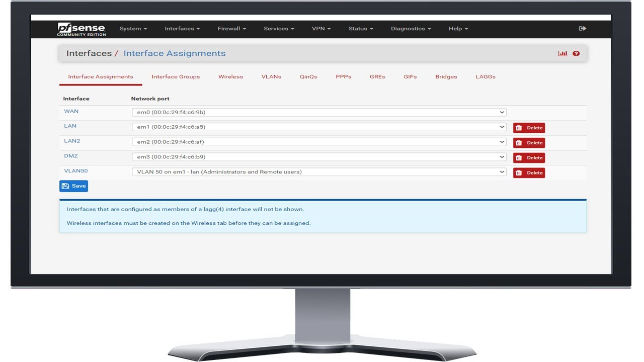This screenshot has height=362, width=644.
Task: Open LAN2 network port dropdown showing em2
Action: 319,142
